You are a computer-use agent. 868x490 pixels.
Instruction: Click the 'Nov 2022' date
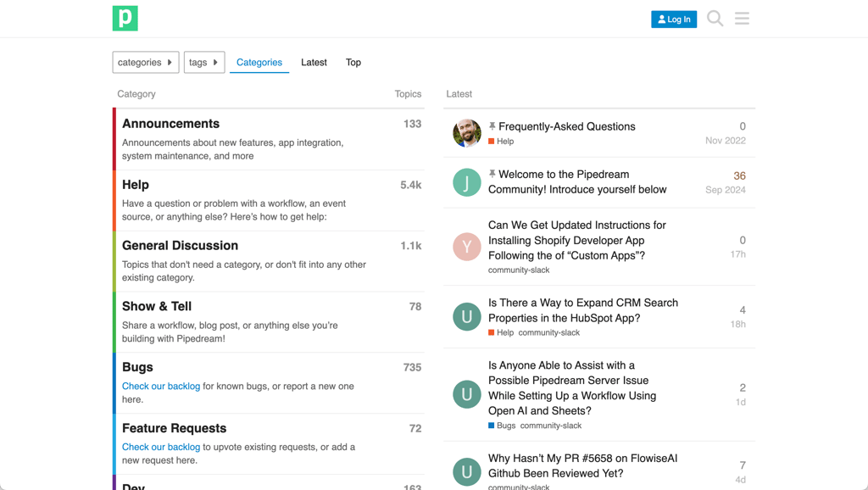pos(726,141)
